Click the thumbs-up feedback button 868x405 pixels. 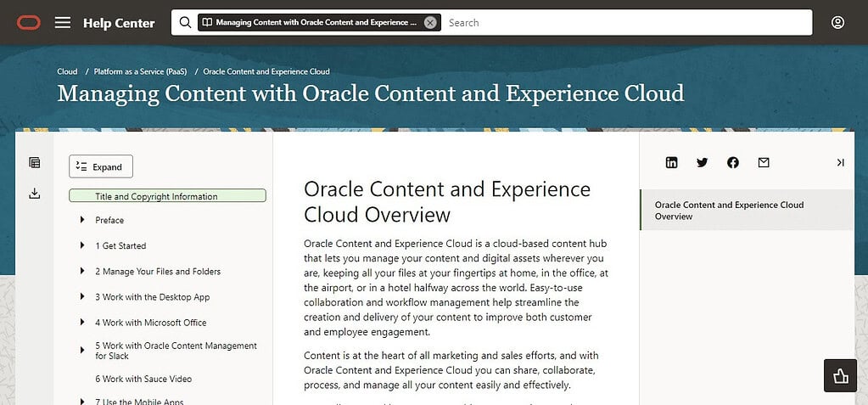click(x=840, y=375)
